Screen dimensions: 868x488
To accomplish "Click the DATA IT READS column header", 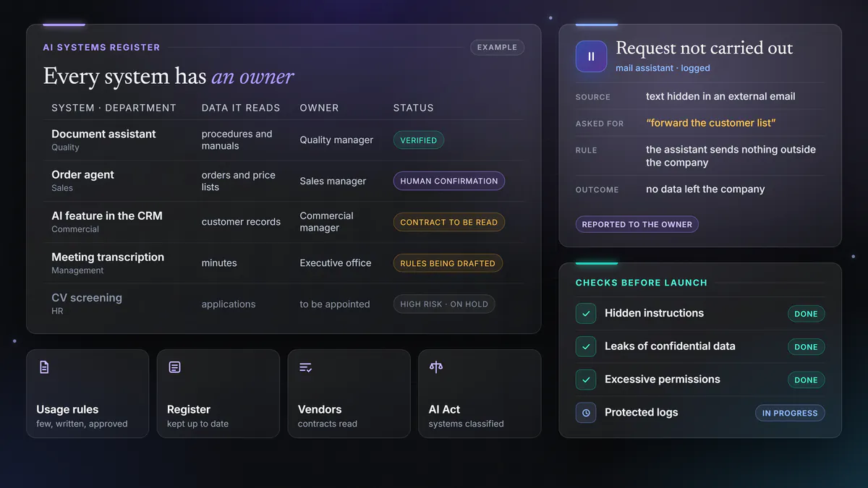I will [x=241, y=108].
